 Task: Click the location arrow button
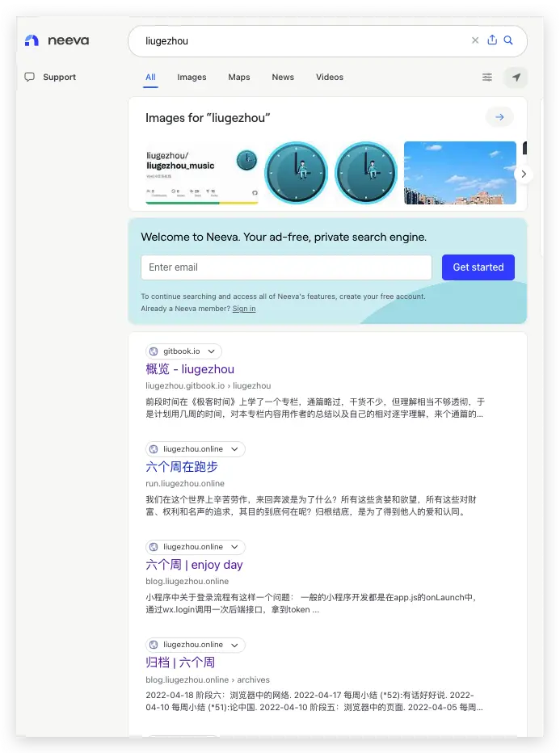click(x=516, y=77)
